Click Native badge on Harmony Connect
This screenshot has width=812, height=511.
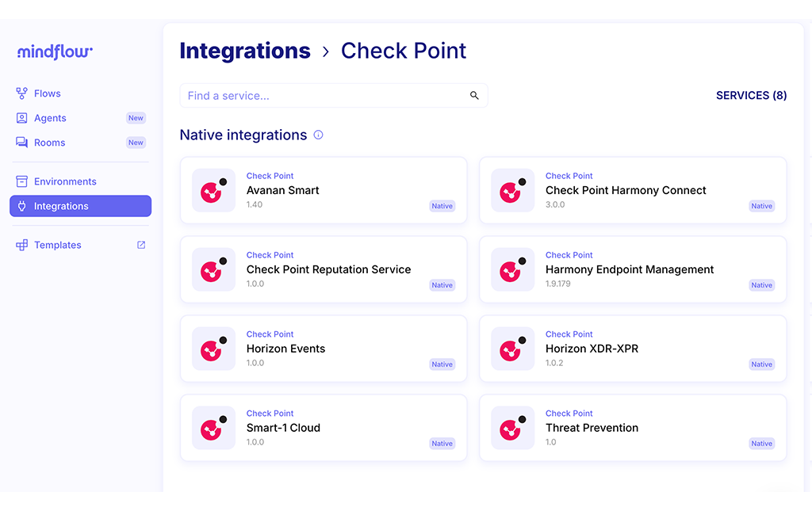tap(762, 206)
